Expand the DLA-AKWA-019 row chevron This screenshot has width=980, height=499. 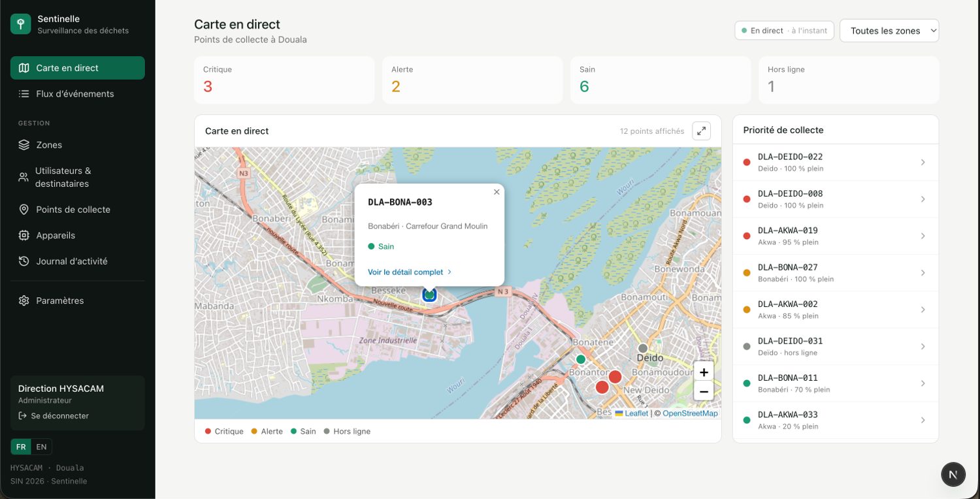[923, 236]
